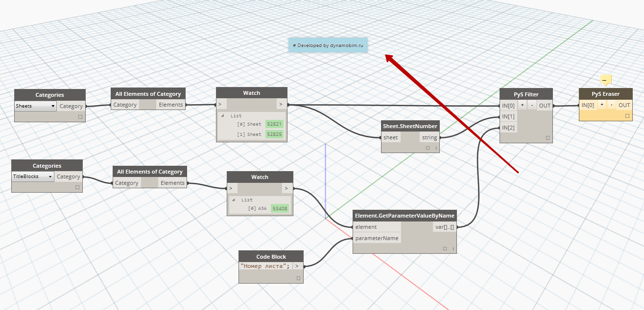Click the green element ID 52821
Image resolution: width=644 pixels, height=310 pixels.
tap(274, 124)
